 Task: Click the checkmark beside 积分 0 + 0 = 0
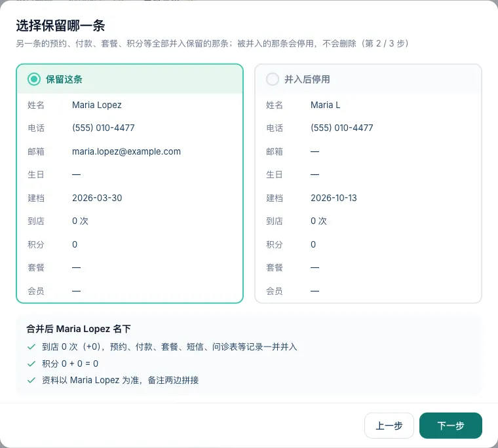click(x=31, y=364)
